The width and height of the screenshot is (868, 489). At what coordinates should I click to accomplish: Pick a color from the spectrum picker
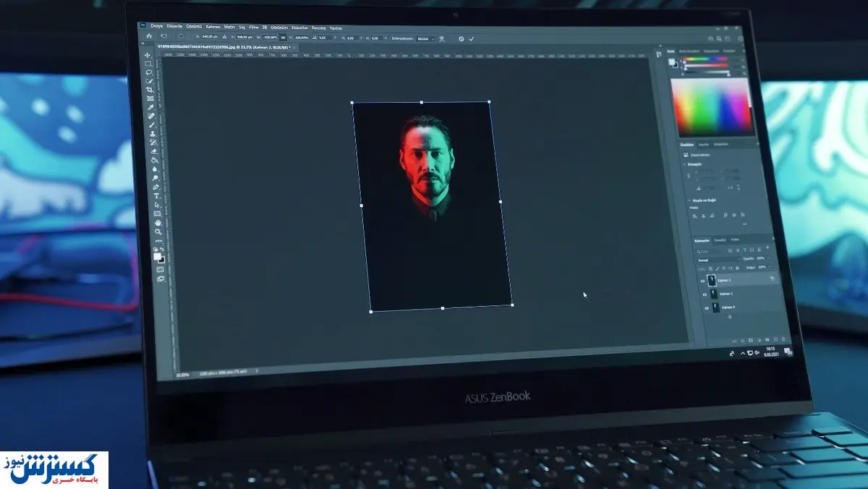pos(711,107)
